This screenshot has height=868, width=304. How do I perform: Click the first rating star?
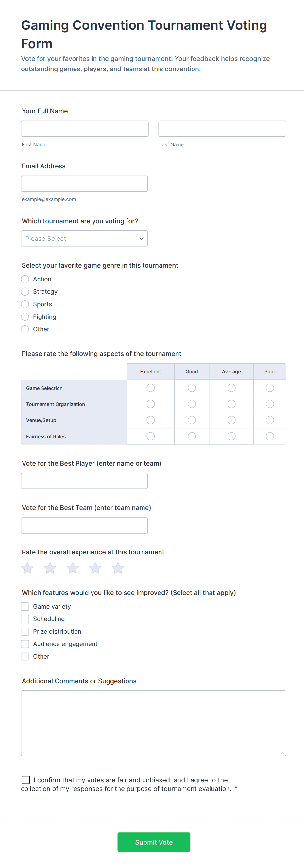(27, 568)
